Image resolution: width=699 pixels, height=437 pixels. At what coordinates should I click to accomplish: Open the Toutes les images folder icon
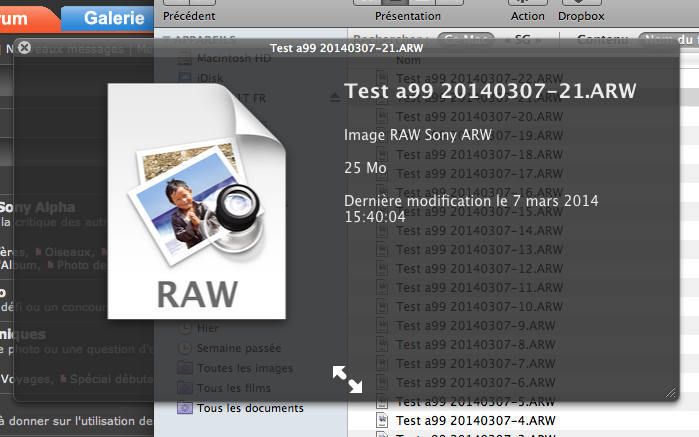185,368
